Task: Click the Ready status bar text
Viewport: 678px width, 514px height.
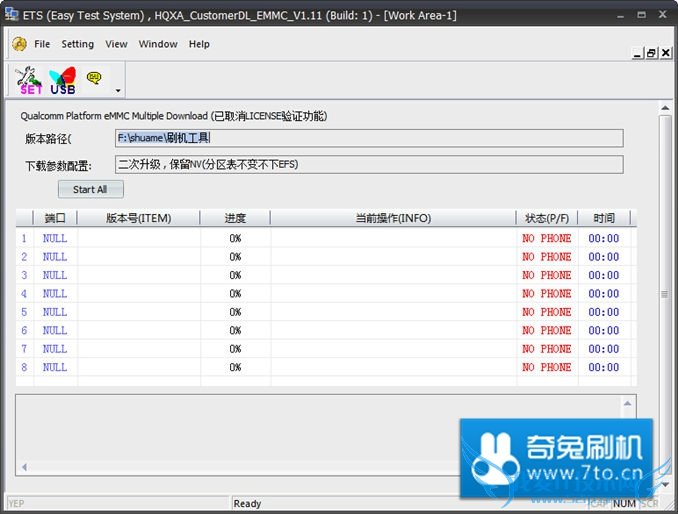Action: [x=247, y=504]
